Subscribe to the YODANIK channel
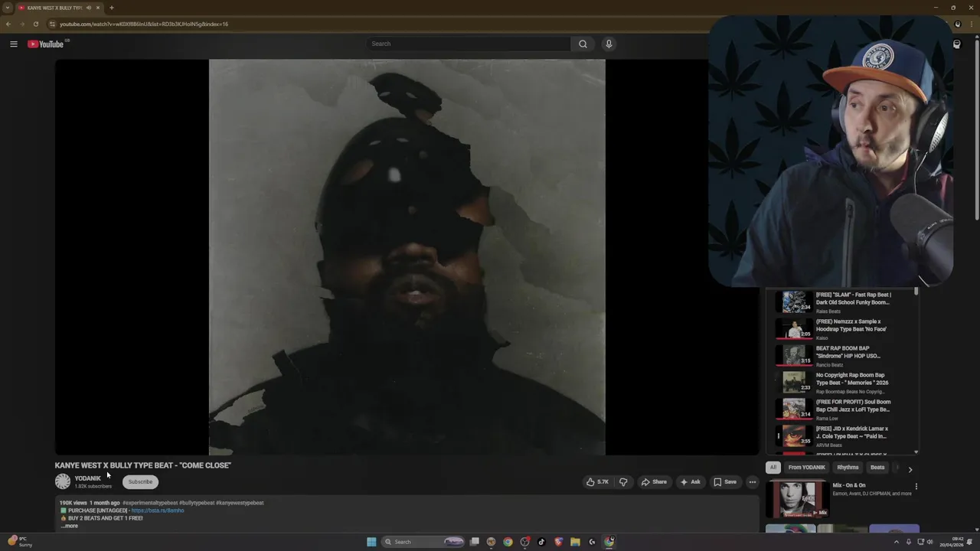This screenshot has height=551, width=980. tap(140, 482)
